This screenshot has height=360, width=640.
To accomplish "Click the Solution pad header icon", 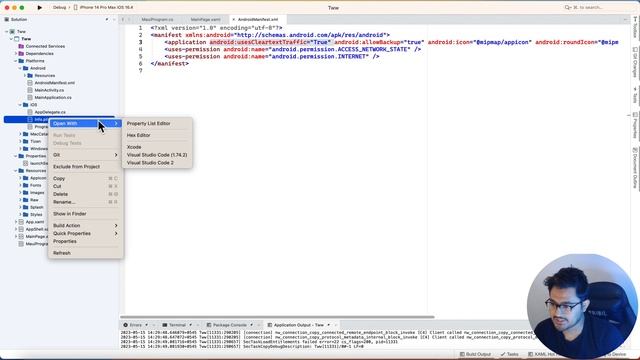I will (x=7, y=19).
